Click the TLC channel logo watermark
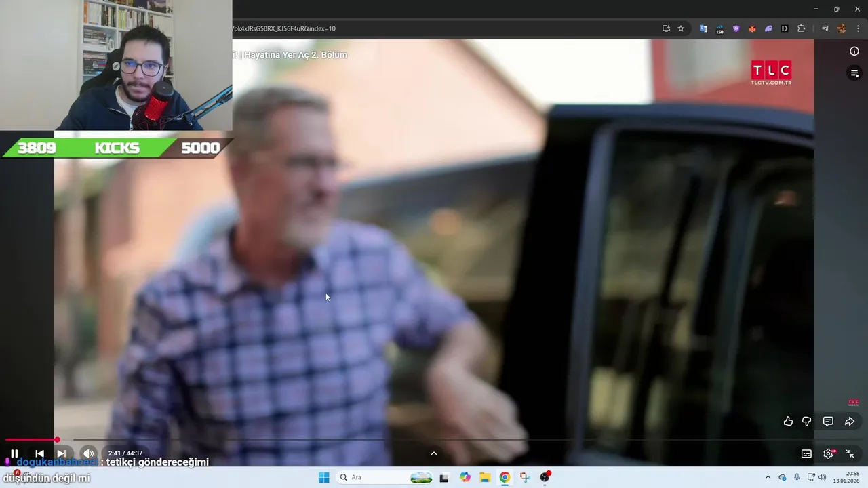Screen dimensions: 868x488 point(771,73)
